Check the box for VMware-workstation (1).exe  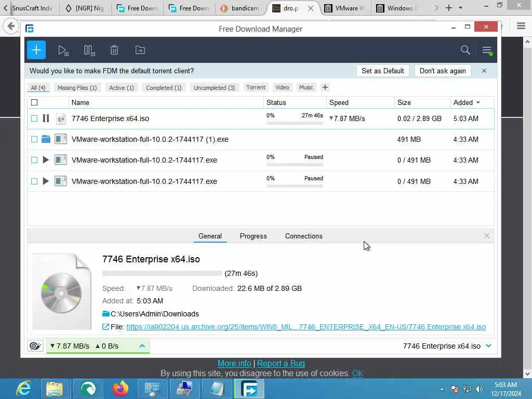34,139
